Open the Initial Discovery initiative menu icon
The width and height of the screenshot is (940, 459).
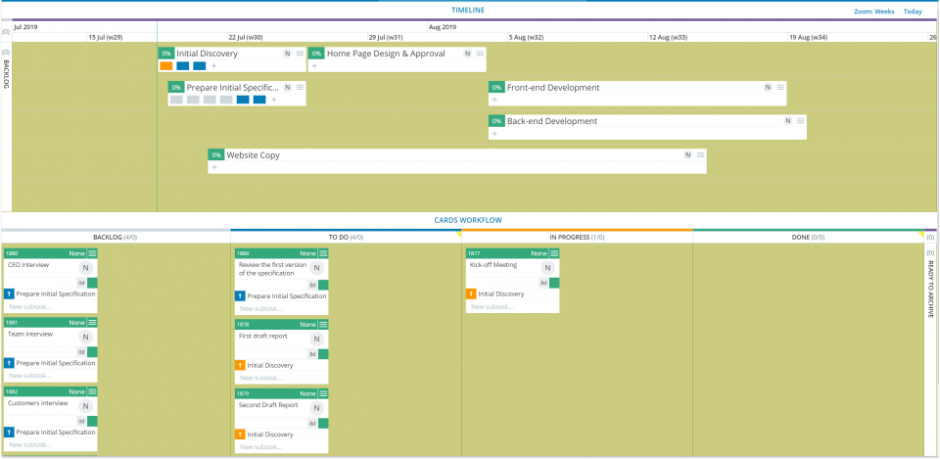[299, 54]
